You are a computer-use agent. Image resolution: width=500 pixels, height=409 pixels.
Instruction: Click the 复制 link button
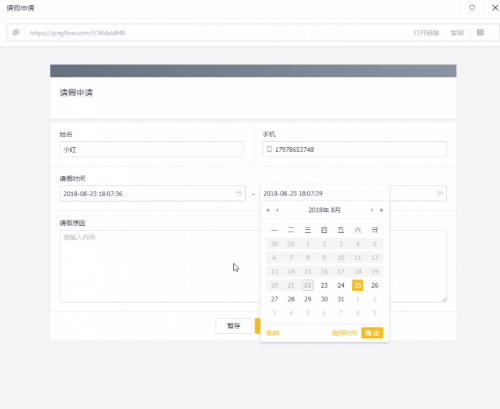[x=457, y=33]
